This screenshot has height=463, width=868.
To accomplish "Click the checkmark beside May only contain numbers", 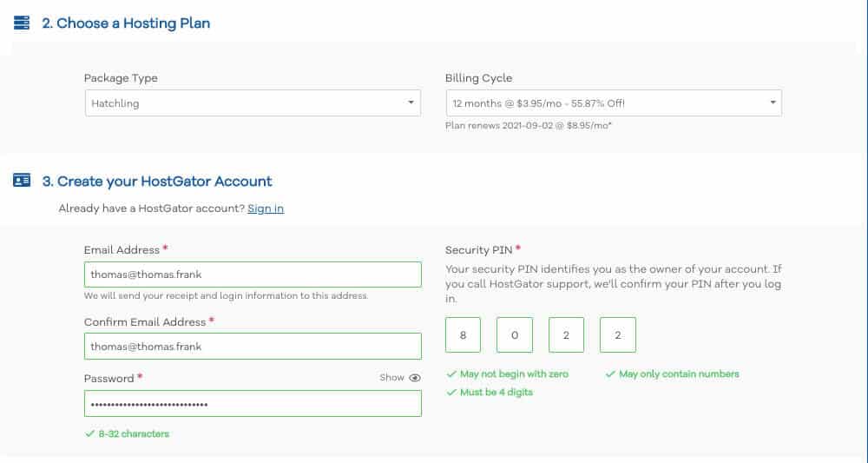I will (610, 374).
